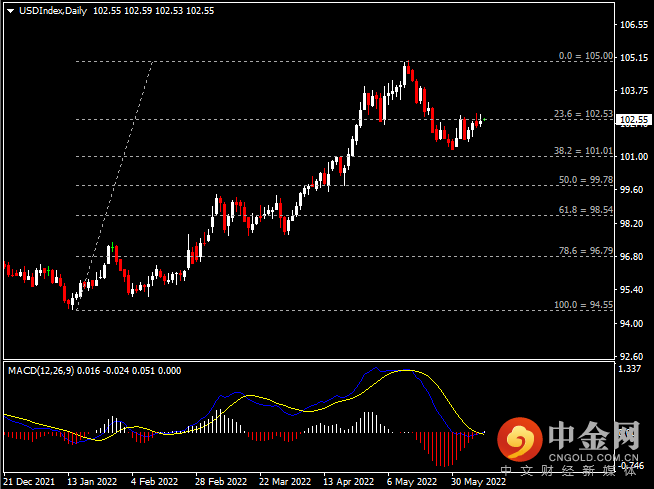This screenshot has height=489, width=654.
Task: Click the 106.55 price scale value
Action: pos(634,25)
